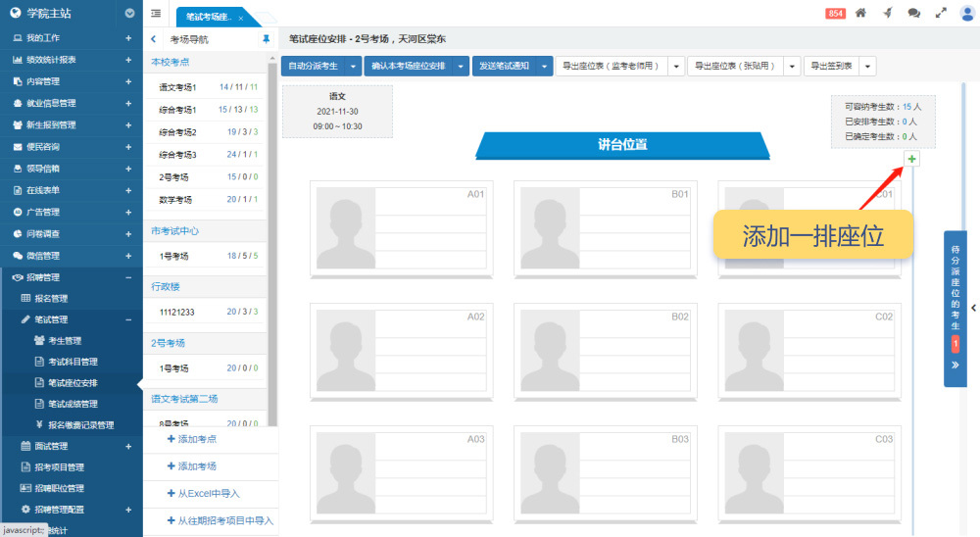This screenshot has height=537, width=980.
Task: Expand the 学院主站 site dropdown
Action: [130, 14]
